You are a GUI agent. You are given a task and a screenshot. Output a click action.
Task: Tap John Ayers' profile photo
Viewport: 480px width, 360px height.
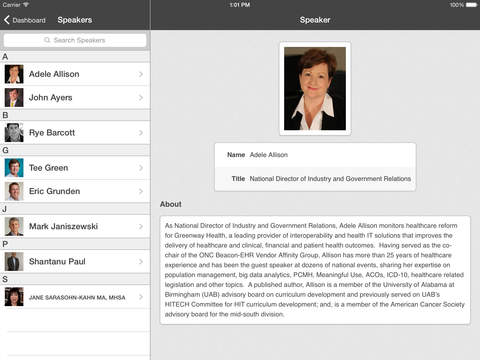pyautogui.click(x=14, y=98)
